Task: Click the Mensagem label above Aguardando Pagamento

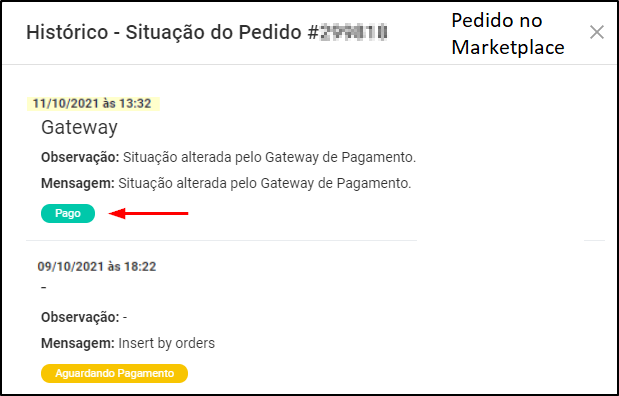Action: (78, 343)
